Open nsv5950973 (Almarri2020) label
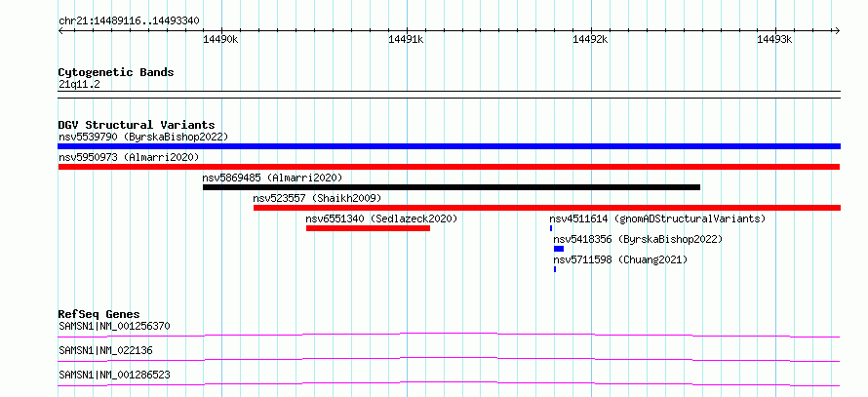868x397 pixels. 129,157
